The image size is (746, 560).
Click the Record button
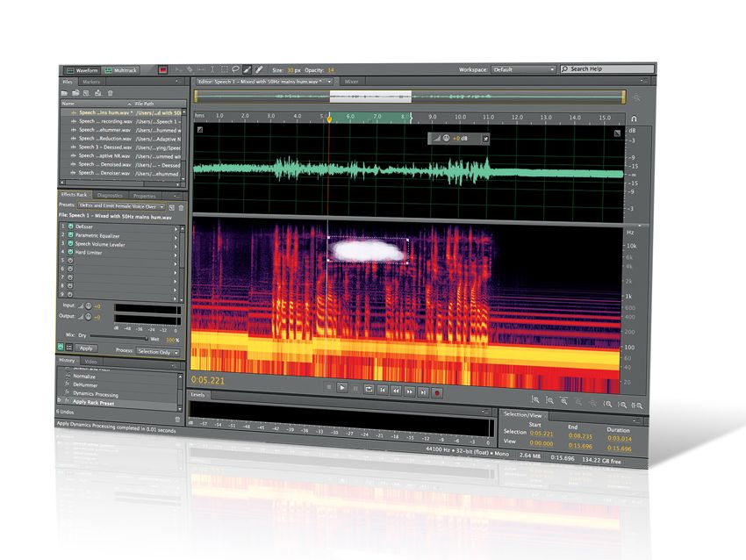[437, 392]
